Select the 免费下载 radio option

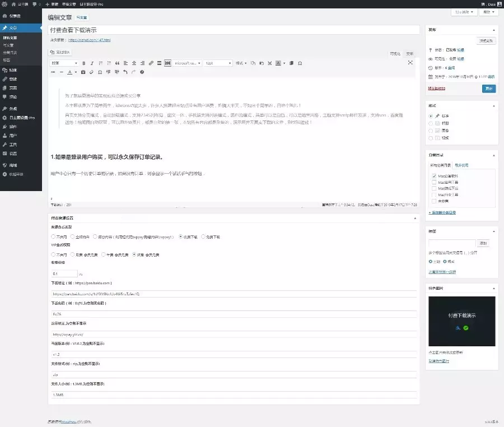(x=203, y=237)
